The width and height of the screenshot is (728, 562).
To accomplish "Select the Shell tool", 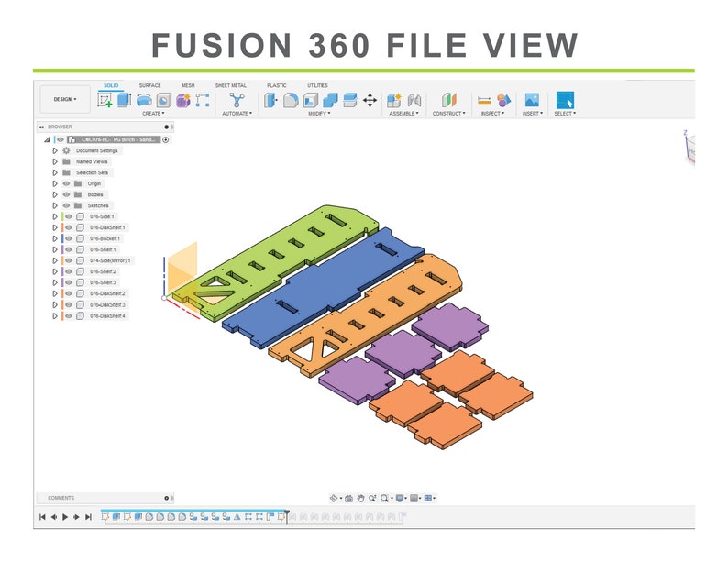I will tap(310, 100).
